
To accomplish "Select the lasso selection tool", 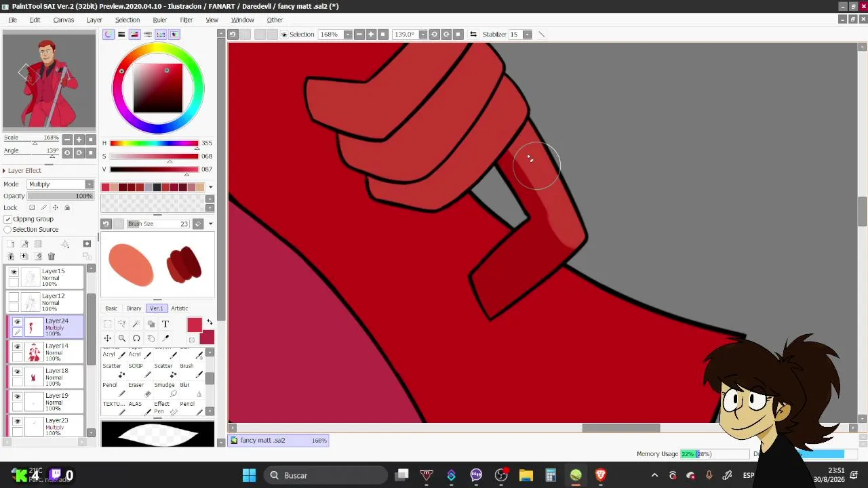I will point(122,324).
